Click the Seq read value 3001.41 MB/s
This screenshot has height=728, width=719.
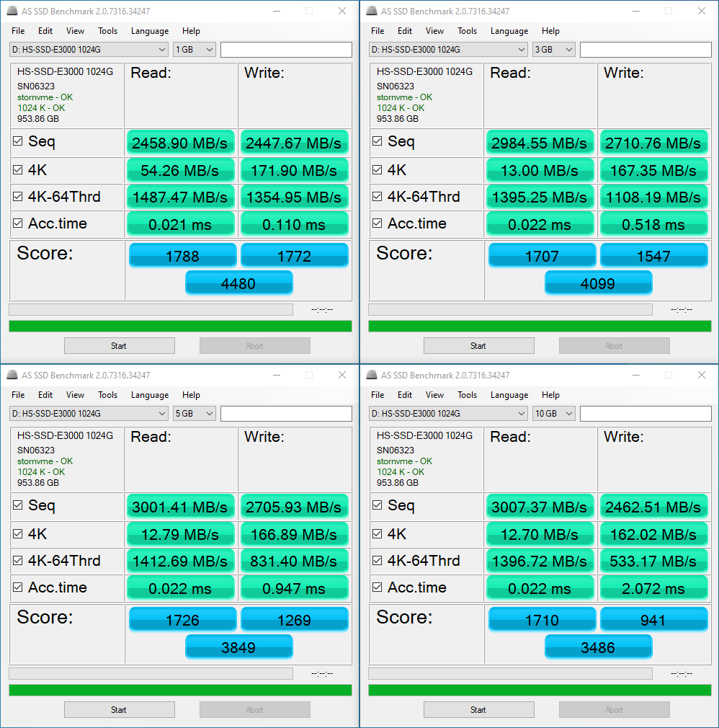(x=180, y=507)
